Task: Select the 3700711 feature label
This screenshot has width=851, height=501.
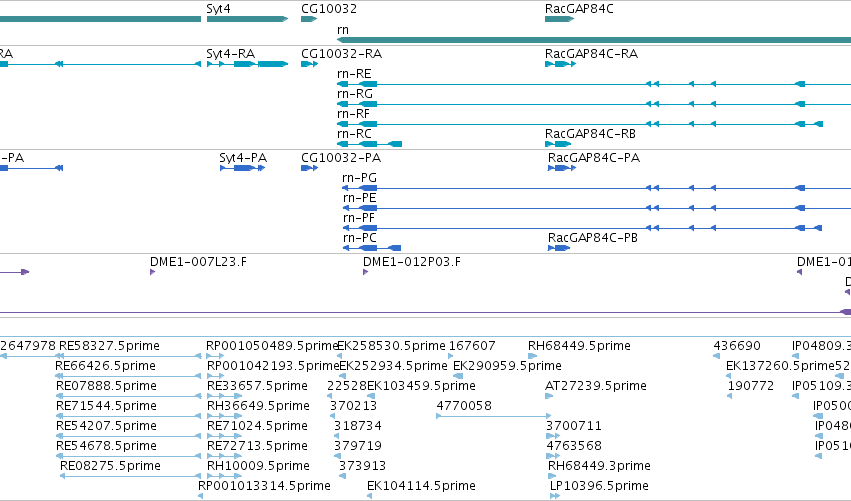Action: coord(574,426)
